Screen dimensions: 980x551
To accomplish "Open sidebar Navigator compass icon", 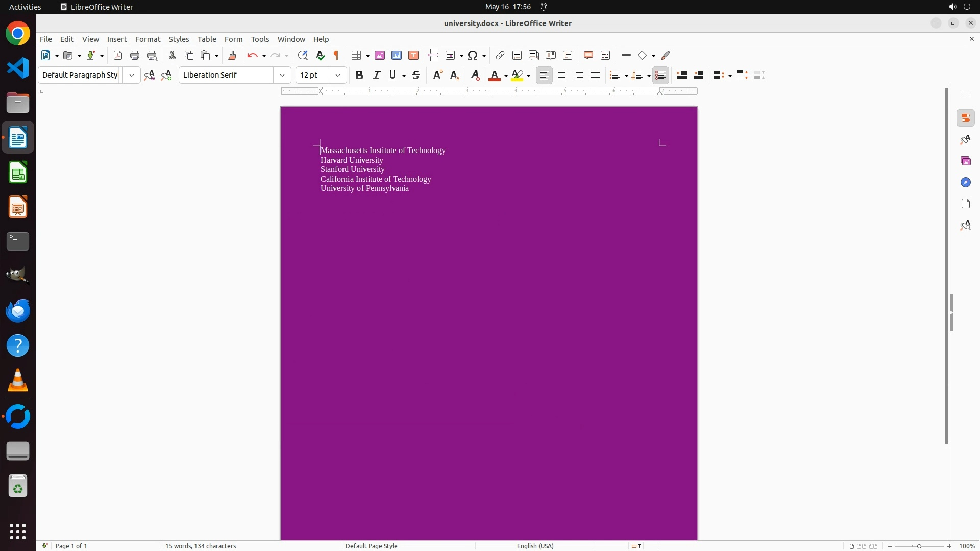I will (x=965, y=183).
